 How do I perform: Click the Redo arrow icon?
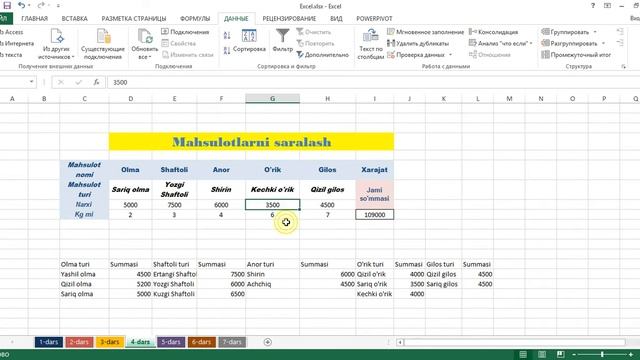click(40, 5)
